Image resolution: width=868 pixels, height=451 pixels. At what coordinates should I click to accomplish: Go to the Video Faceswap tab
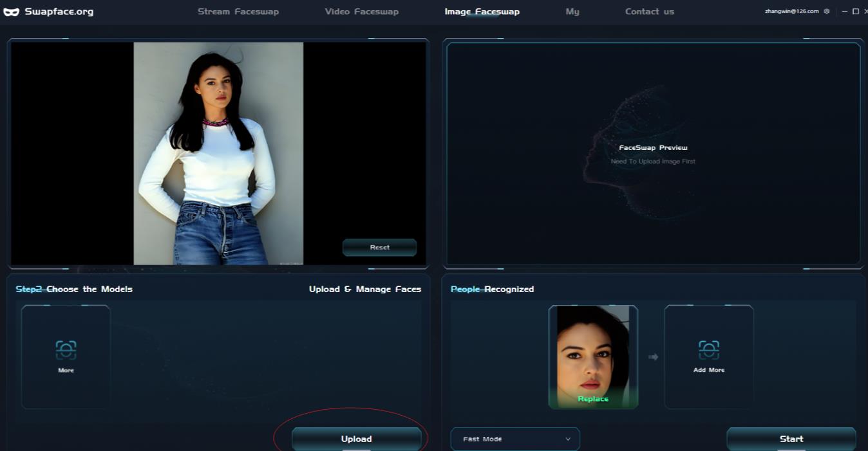click(361, 12)
